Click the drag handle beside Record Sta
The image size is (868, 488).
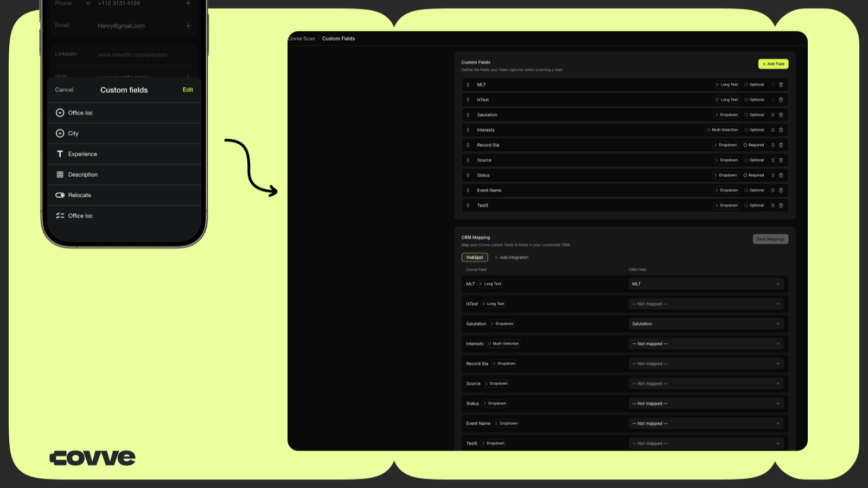coord(468,145)
